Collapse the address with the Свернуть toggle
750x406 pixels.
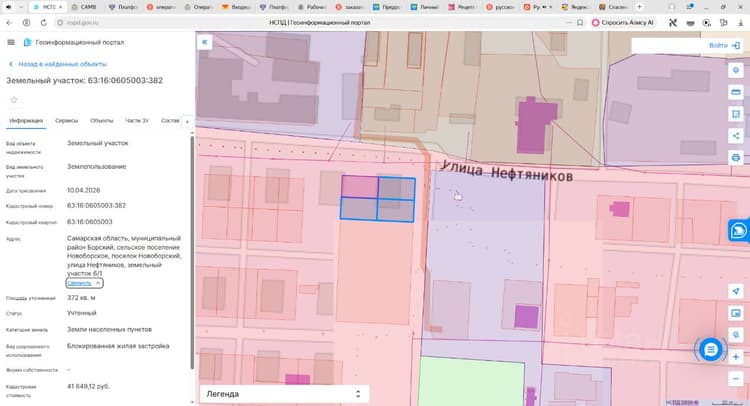[x=84, y=283]
